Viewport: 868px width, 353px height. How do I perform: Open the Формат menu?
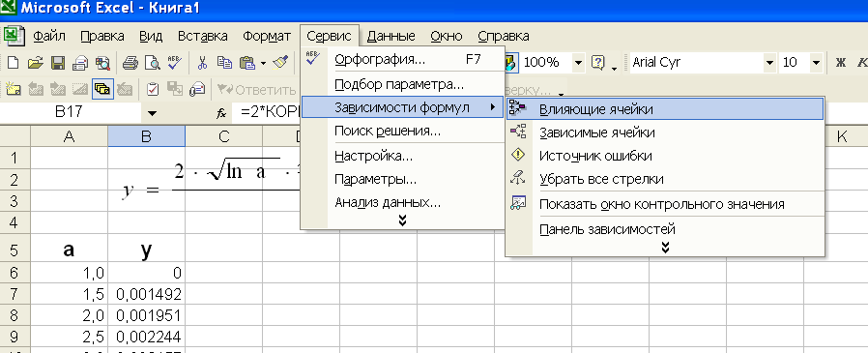point(267,37)
